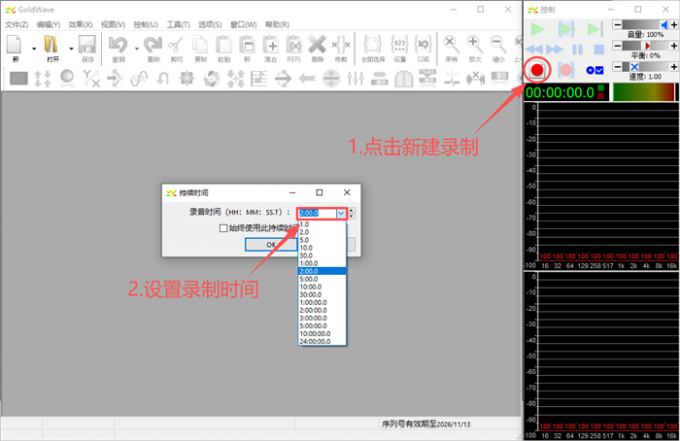
Task: Open the 视图(V) menu
Action: (113, 24)
